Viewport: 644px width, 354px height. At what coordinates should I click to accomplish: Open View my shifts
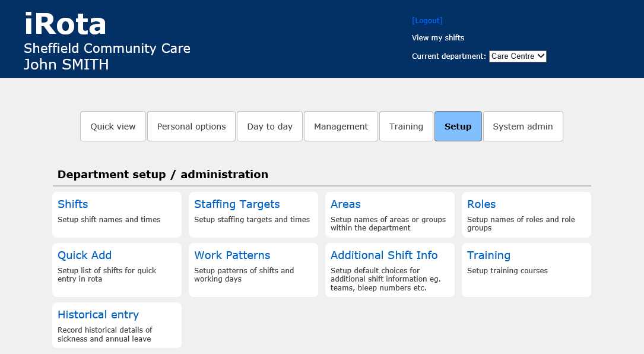438,38
